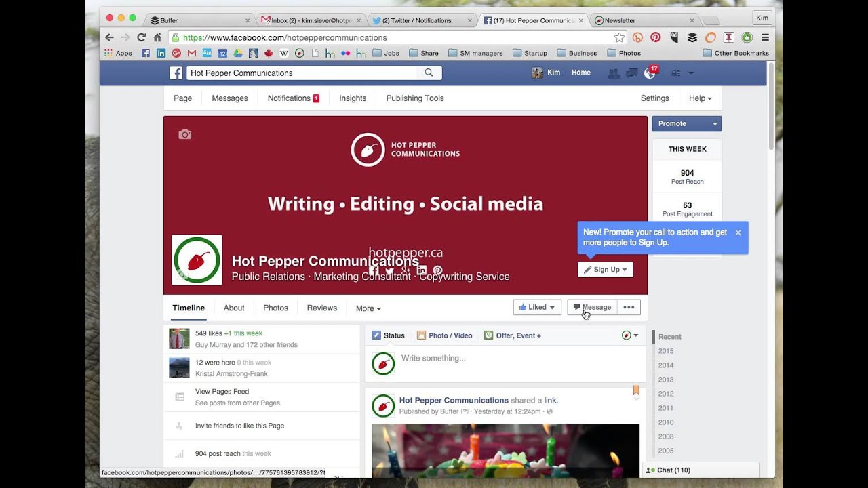
Task: Jump to 2010 on timeline
Action: click(666, 422)
